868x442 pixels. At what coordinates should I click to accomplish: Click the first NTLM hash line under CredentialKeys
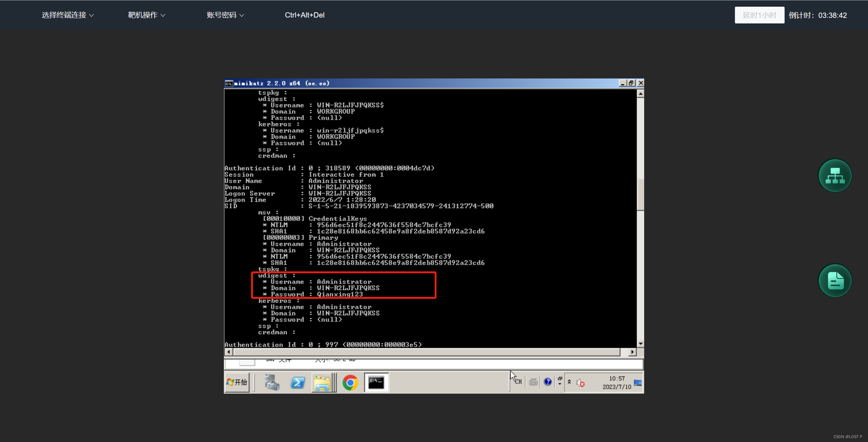tap(357, 225)
